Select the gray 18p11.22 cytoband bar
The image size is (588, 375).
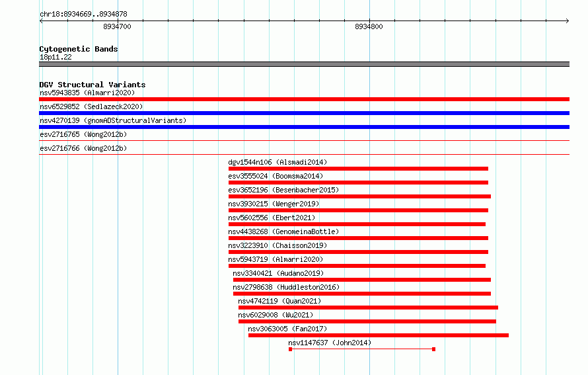click(304, 64)
